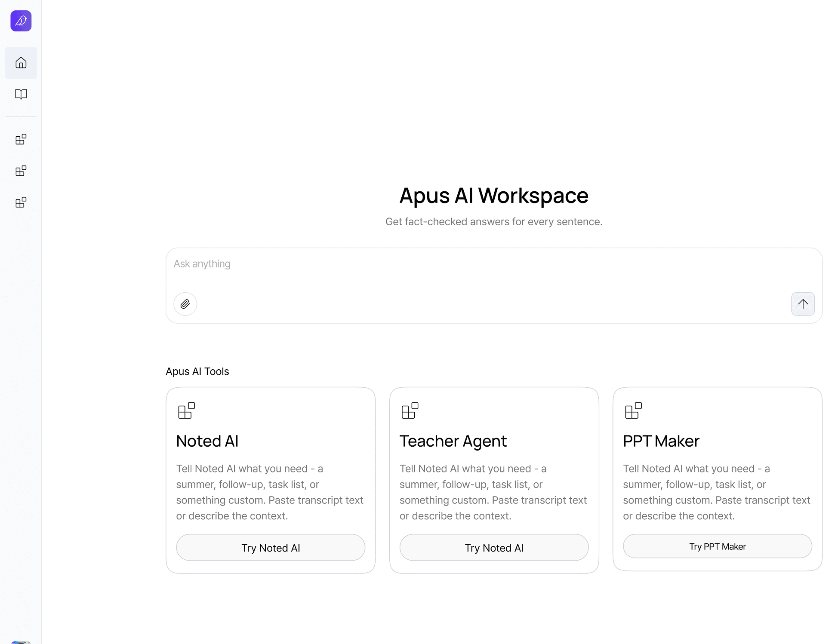
Task: Open the Teacher Agent tool card
Action: tap(494, 547)
